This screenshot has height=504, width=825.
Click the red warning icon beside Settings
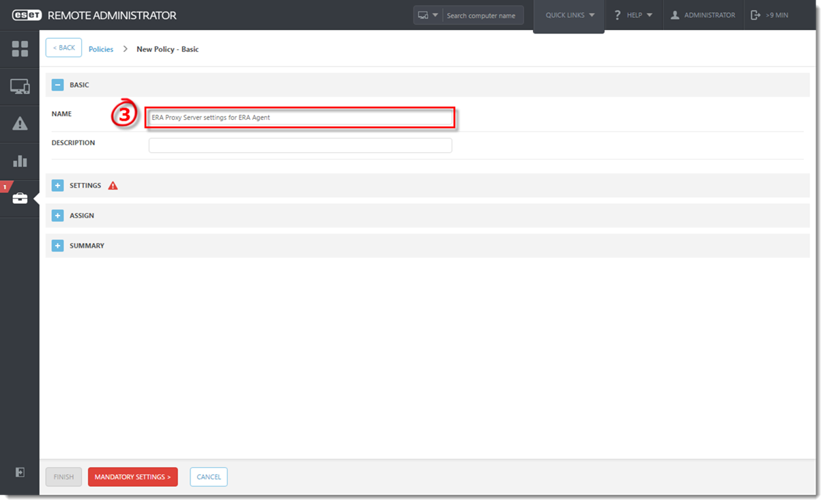[113, 186]
